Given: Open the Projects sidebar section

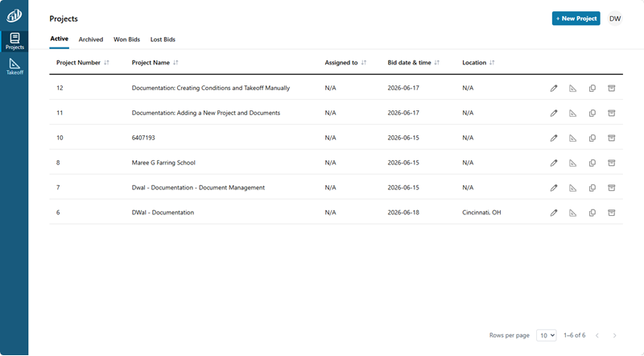Looking at the screenshot, I should coord(14,41).
